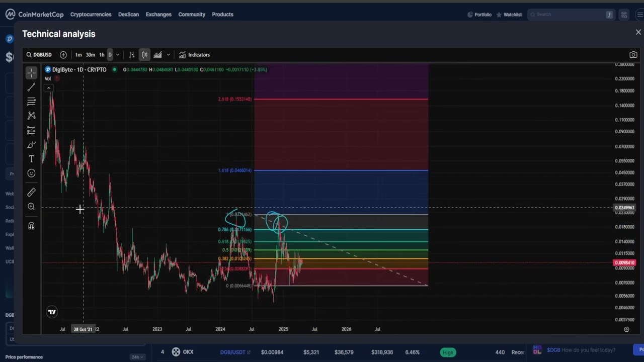Click the 2025 label on time axis
The width and height of the screenshot is (644, 362).
click(x=283, y=329)
